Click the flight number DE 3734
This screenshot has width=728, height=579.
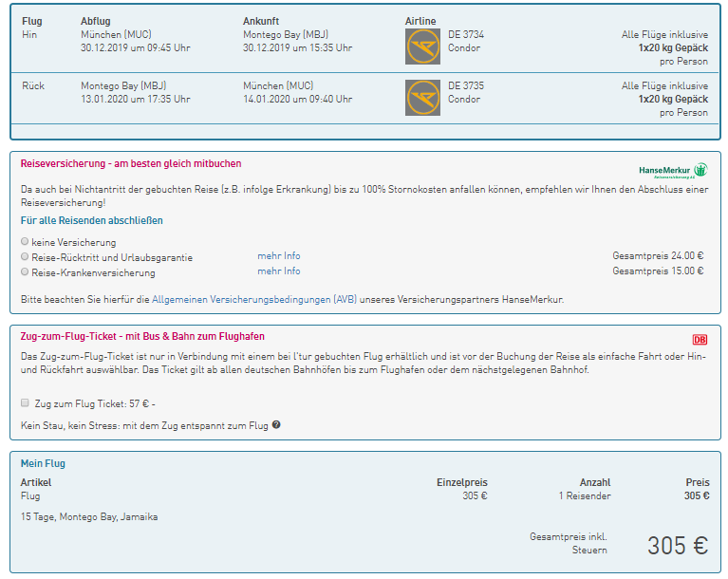[x=466, y=34]
